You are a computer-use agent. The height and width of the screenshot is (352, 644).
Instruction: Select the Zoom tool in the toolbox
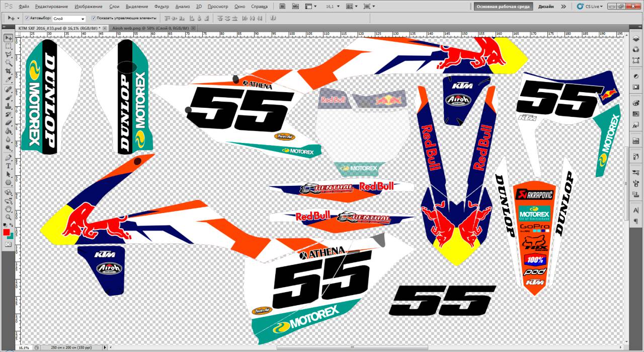(x=9, y=217)
